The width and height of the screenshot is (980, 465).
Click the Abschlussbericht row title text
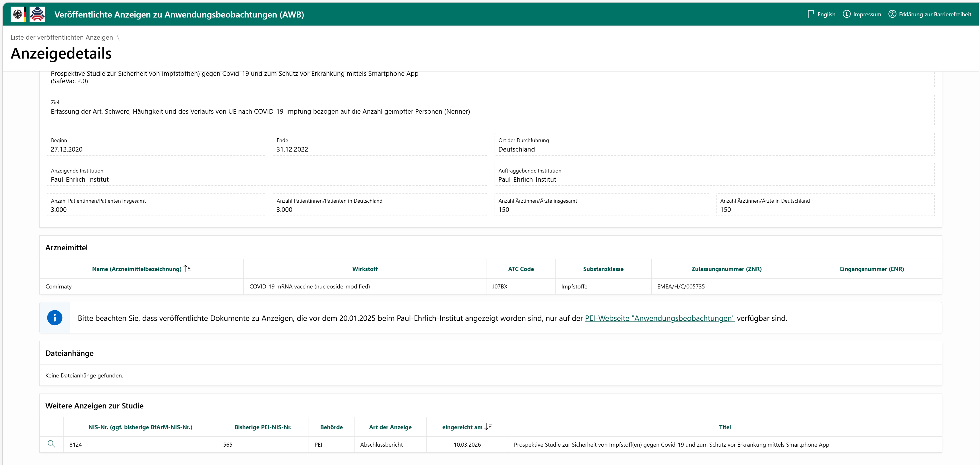671,444
